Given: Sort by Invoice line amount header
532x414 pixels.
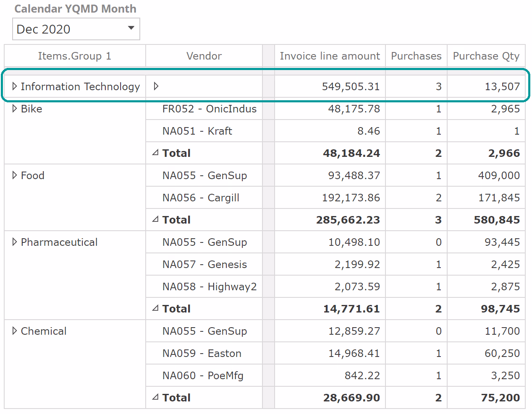Looking at the screenshot, I should point(330,56).
